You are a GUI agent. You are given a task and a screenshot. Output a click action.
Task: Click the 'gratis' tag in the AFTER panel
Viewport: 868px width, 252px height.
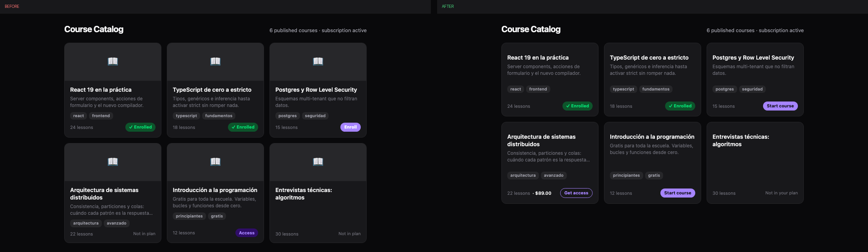coord(654,175)
